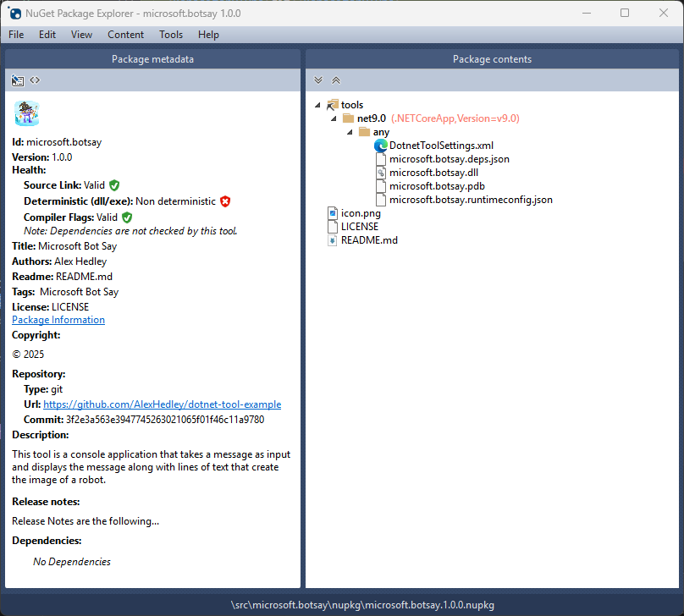Screen dimensions: 684x616
Task: Minimize the NuGet Package Explorer window
Action: (587, 13)
